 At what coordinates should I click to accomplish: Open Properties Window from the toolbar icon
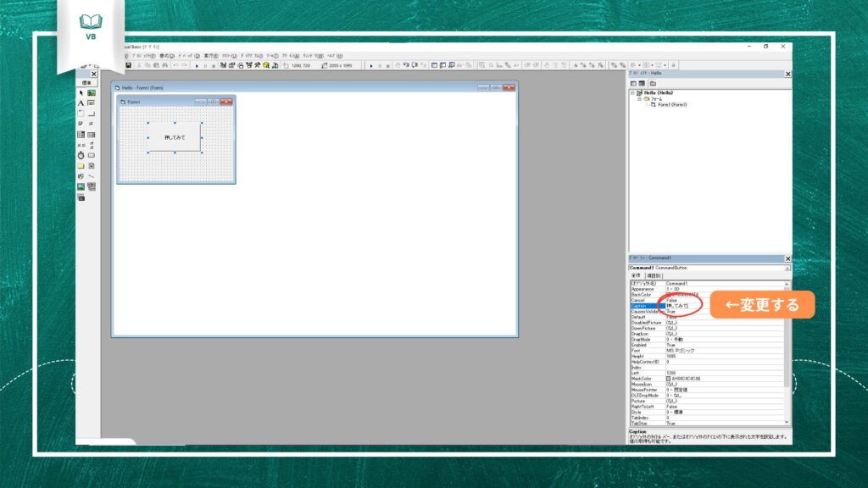point(231,65)
